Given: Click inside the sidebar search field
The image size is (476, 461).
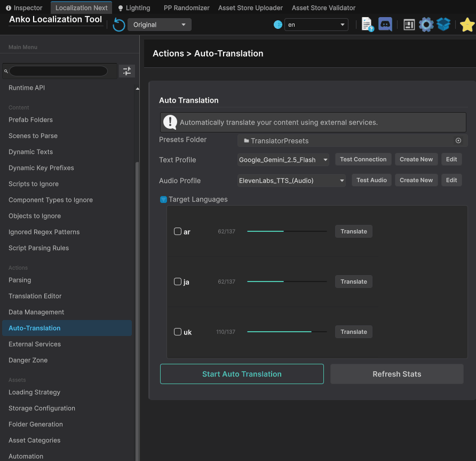Looking at the screenshot, I should [x=59, y=71].
